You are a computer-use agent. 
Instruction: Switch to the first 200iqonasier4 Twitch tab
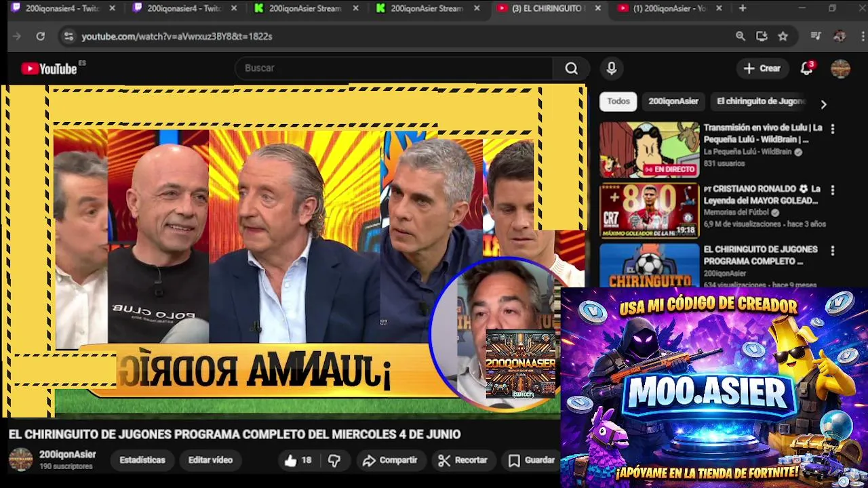point(62,8)
